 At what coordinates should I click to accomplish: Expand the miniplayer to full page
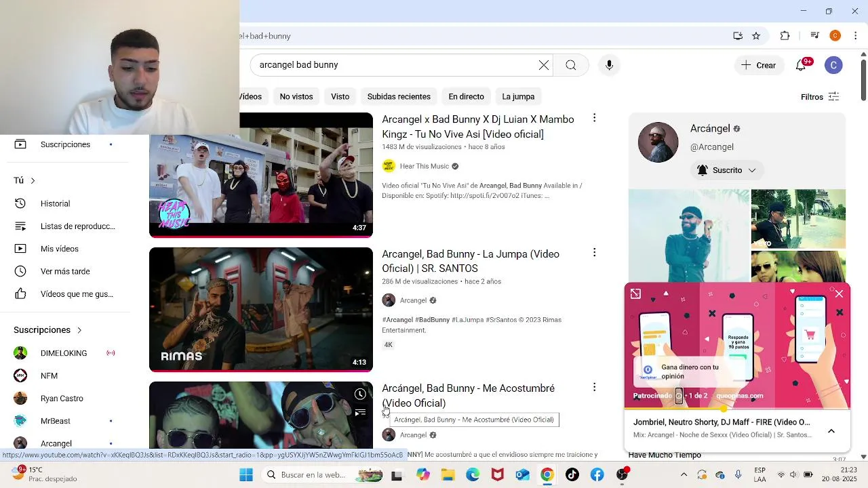pos(635,293)
